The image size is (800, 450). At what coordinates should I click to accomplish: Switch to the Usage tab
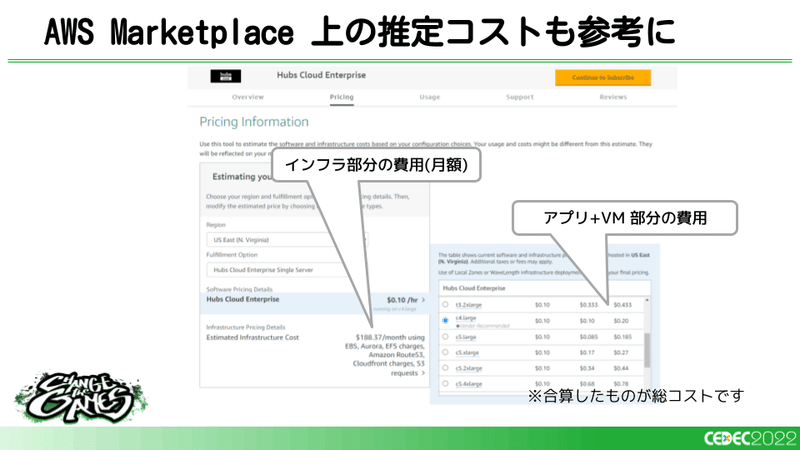tap(430, 97)
